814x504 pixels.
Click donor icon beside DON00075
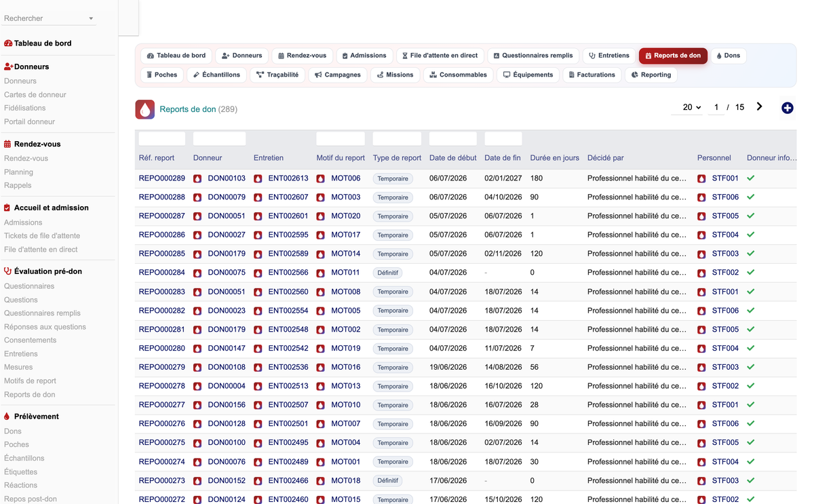197,273
